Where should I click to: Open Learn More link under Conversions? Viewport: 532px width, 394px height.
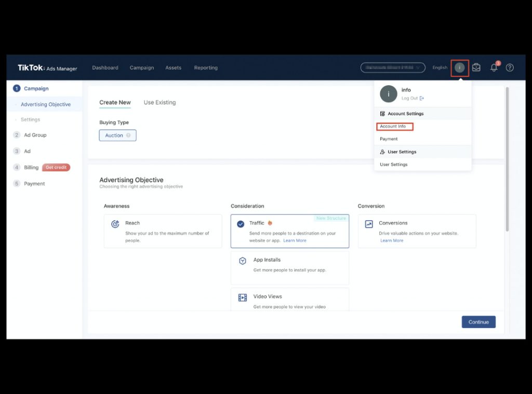pyautogui.click(x=392, y=241)
